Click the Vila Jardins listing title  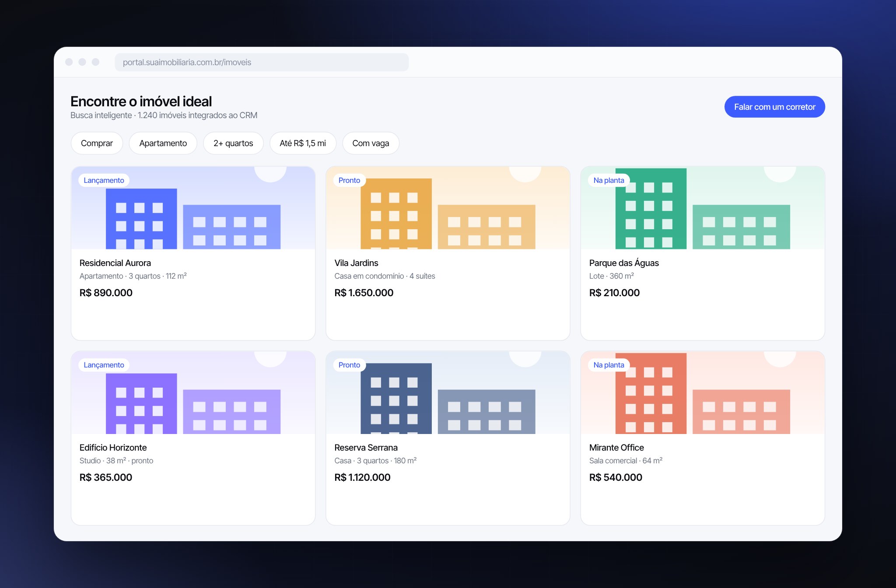click(356, 263)
